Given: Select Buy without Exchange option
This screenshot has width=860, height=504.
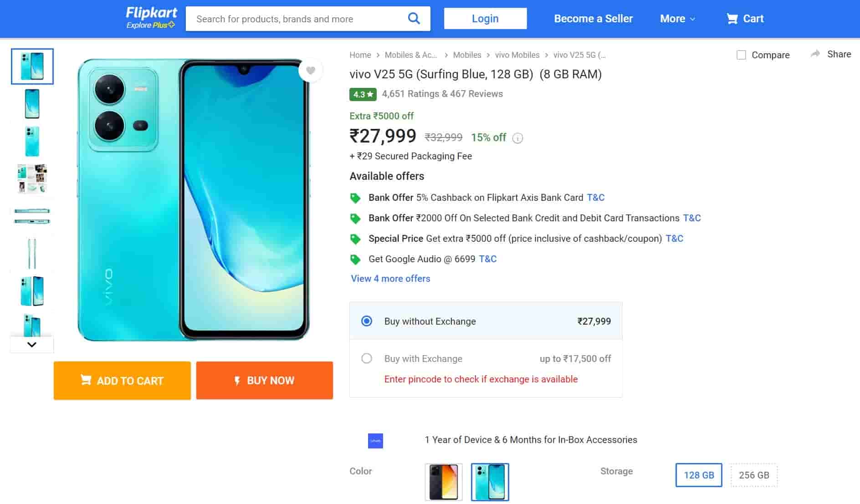Looking at the screenshot, I should 367,321.
